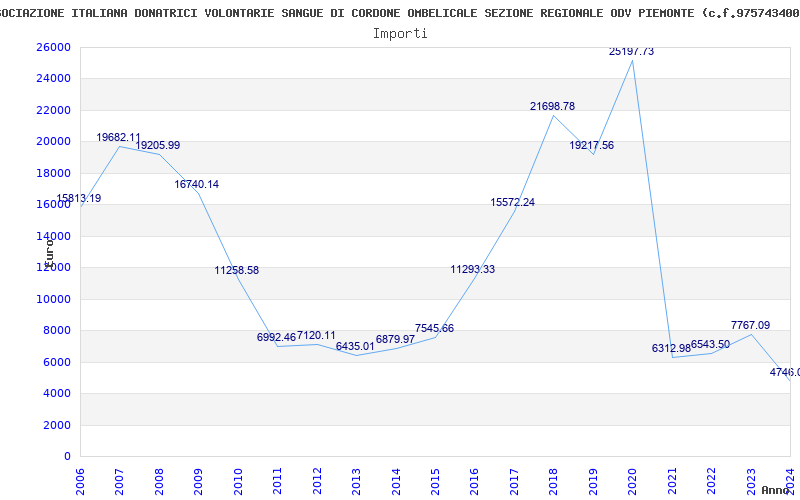Click the 11293.33 data label
This screenshot has width=800, height=500.
(x=472, y=269)
